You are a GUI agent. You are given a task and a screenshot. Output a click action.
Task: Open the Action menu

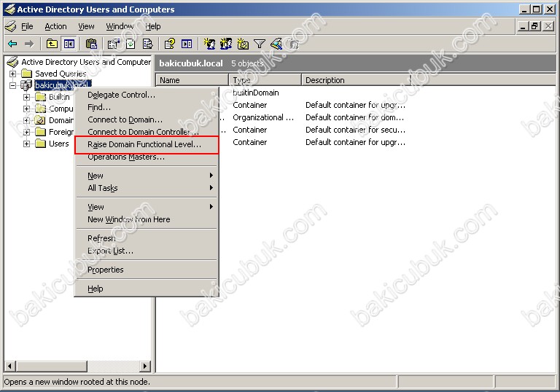click(x=55, y=26)
